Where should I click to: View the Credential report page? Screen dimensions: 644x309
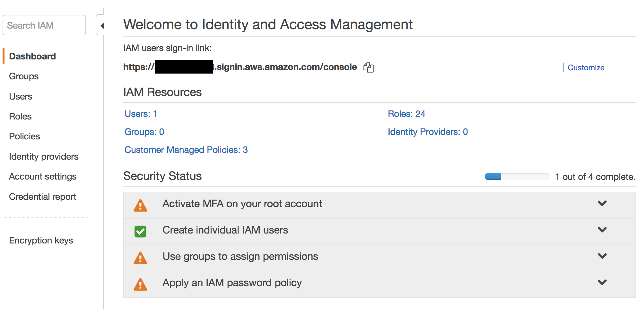[x=43, y=197]
